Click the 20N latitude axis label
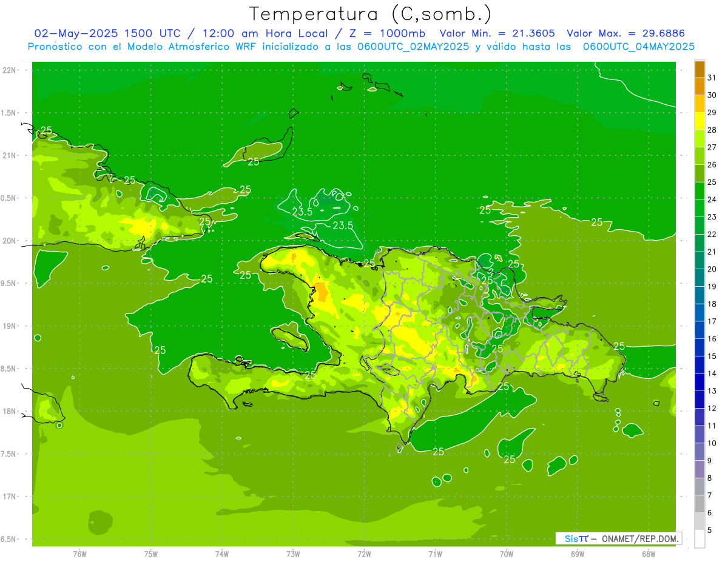Image resolution: width=728 pixels, height=562 pixels. pyautogui.click(x=10, y=241)
